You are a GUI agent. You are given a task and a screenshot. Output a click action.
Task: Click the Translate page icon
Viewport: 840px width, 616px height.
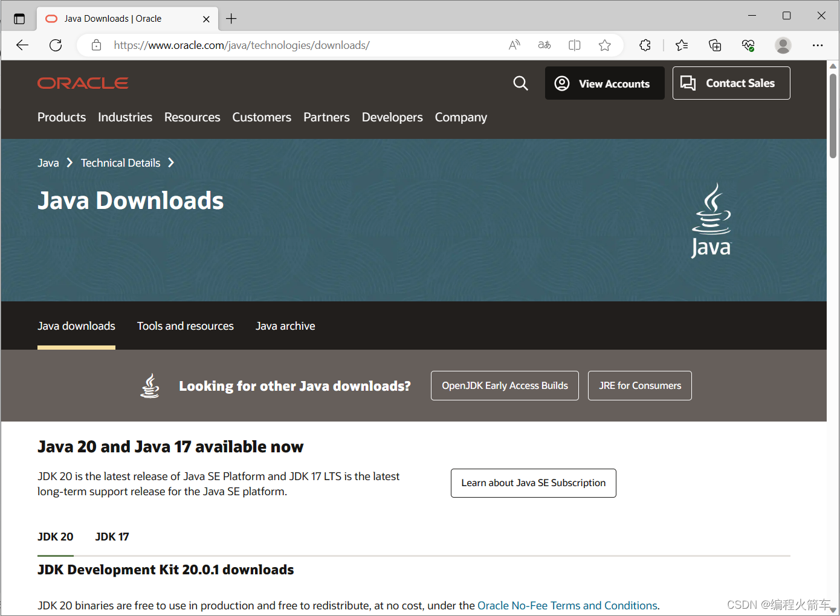click(x=544, y=45)
